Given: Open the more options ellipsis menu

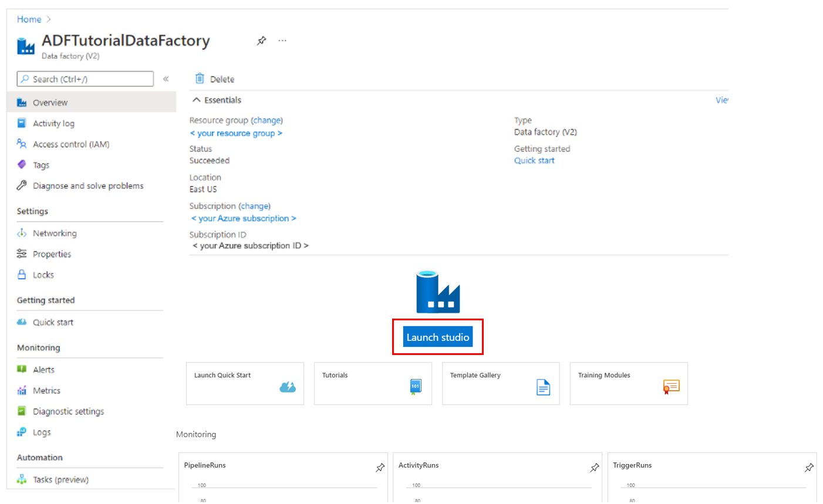Looking at the screenshot, I should tap(282, 40).
